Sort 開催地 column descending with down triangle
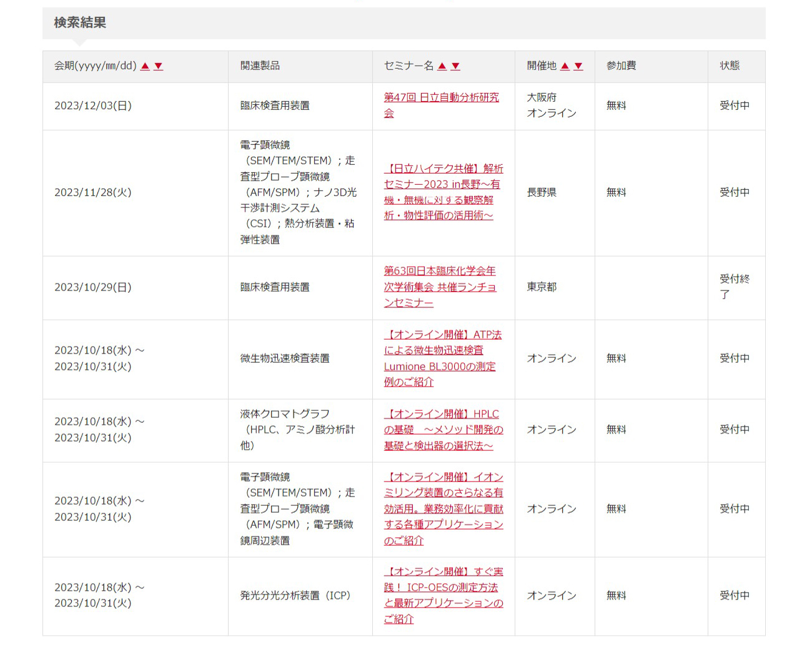 (x=578, y=66)
